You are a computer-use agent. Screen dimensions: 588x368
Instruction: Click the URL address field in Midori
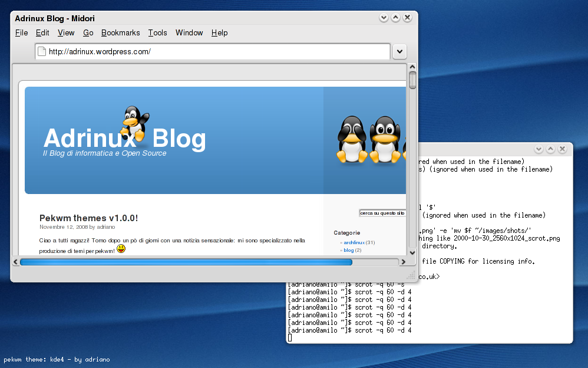pos(213,51)
